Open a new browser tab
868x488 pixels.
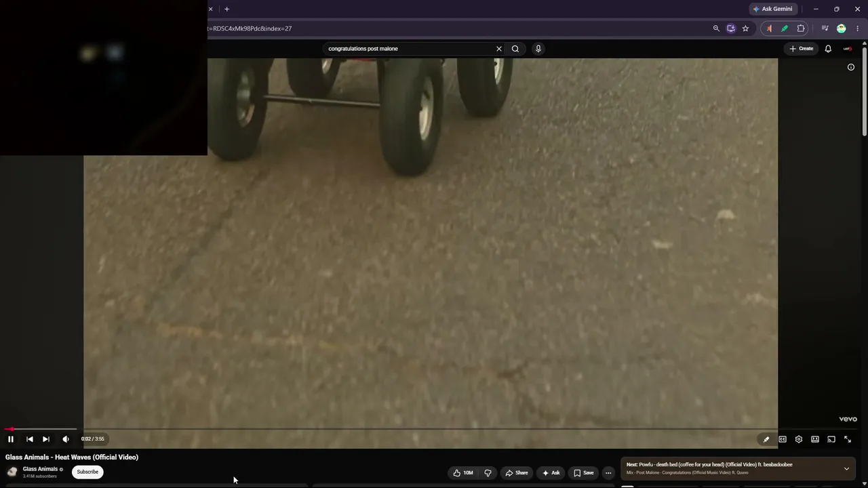point(226,9)
